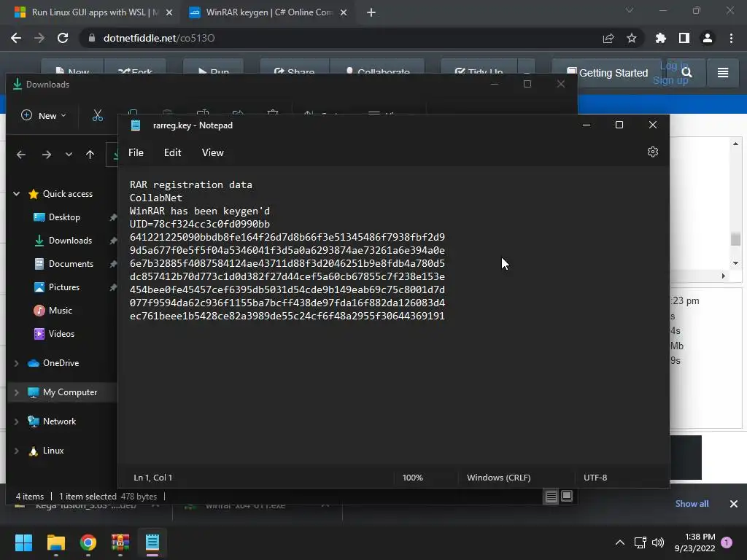Open Chrome profile avatar
The width and height of the screenshot is (747, 560).
(708, 38)
